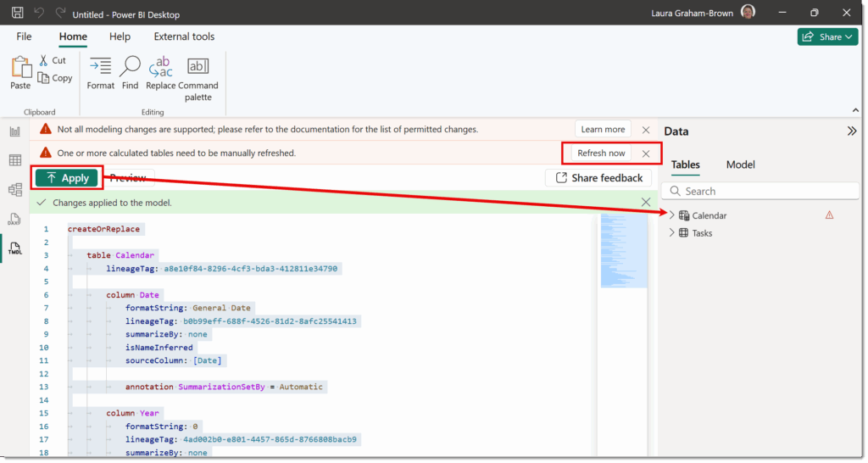Click the Save icon in title bar
The width and height of the screenshot is (868, 463).
point(18,12)
